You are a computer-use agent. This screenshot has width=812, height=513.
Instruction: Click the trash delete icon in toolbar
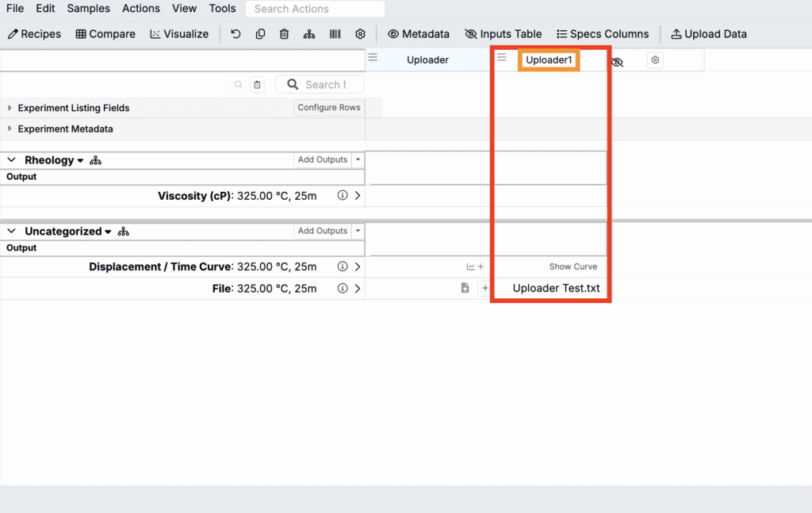pyautogui.click(x=284, y=34)
